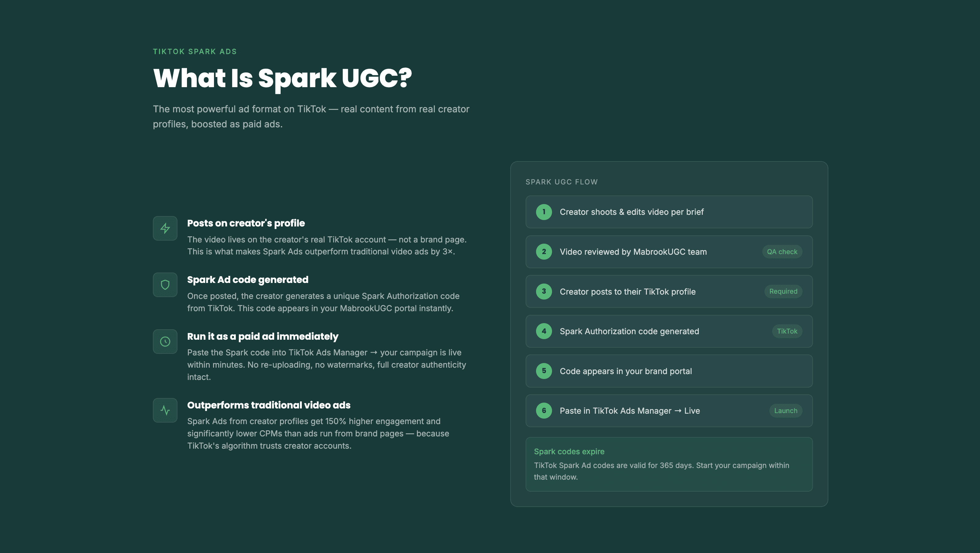Click the clock icon beside Run it as a paid ad
Image resolution: width=980 pixels, height=553 pixels.
pos(165,342)
